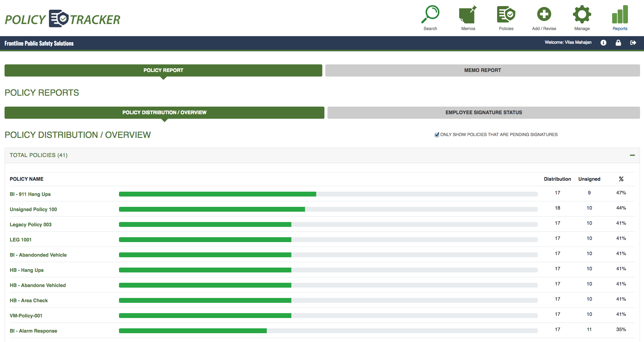
Task: Open the 'Legacy Policy 003' policy
Action: tap(30, 224)
